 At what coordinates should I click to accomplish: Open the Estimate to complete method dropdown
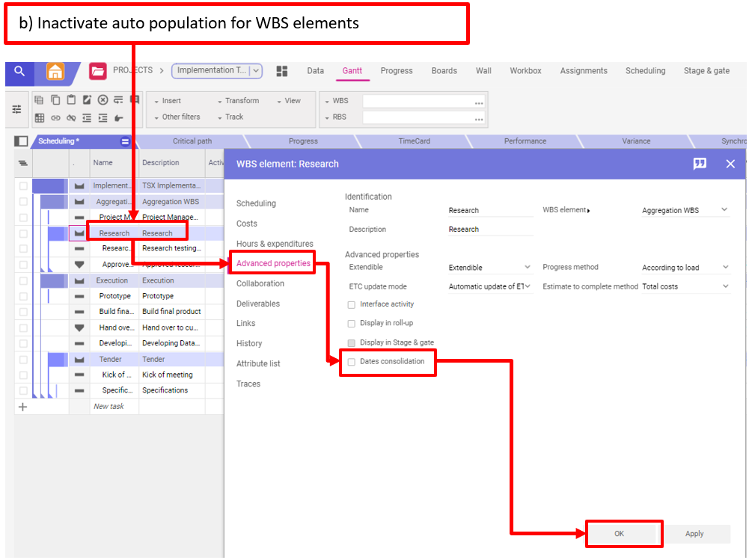coord(685,286)
